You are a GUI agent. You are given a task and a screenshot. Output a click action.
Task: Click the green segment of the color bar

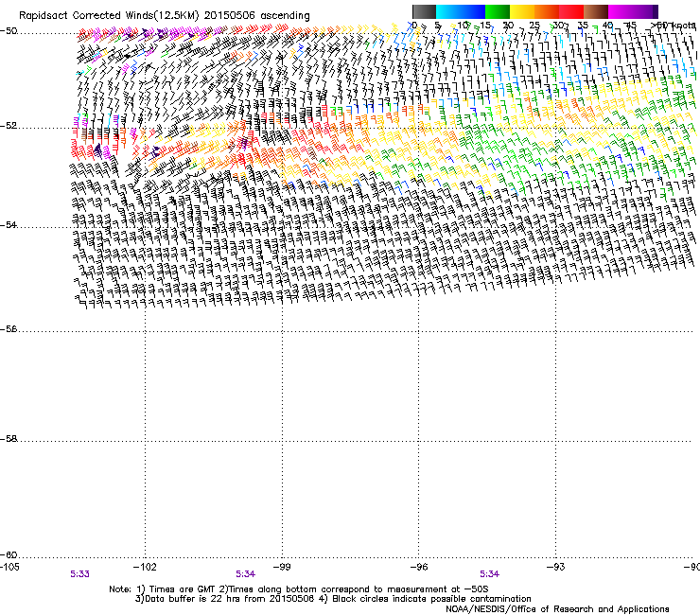pos(498,11)
